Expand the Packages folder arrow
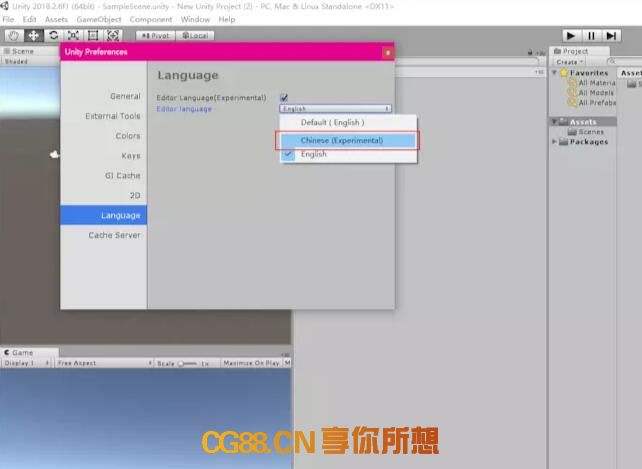The width and height of the screenshot is (642, 469). (554, 141)
